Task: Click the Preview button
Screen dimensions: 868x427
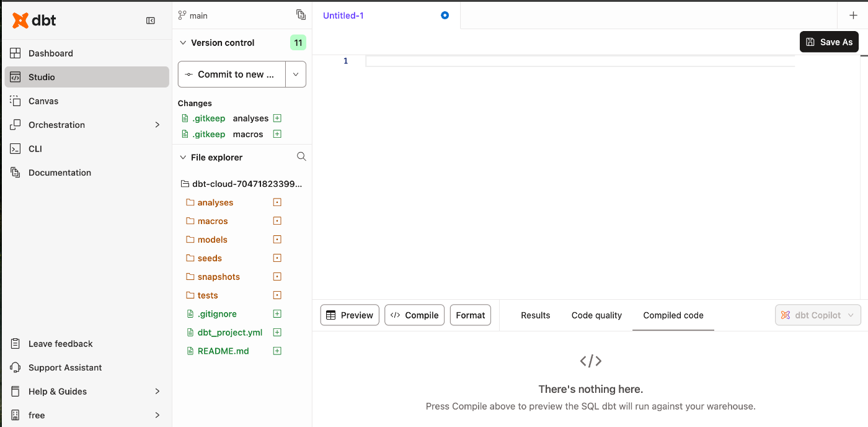Action: point(350,315)
